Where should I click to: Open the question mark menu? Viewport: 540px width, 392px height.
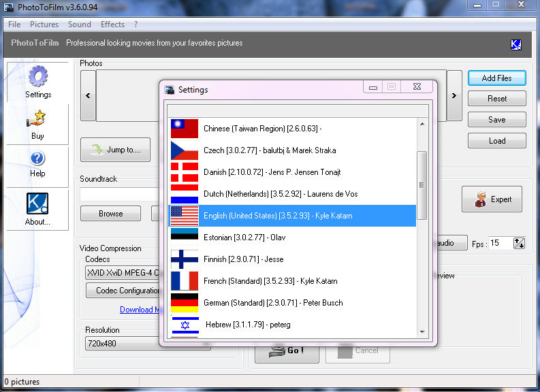click(136, 24)
